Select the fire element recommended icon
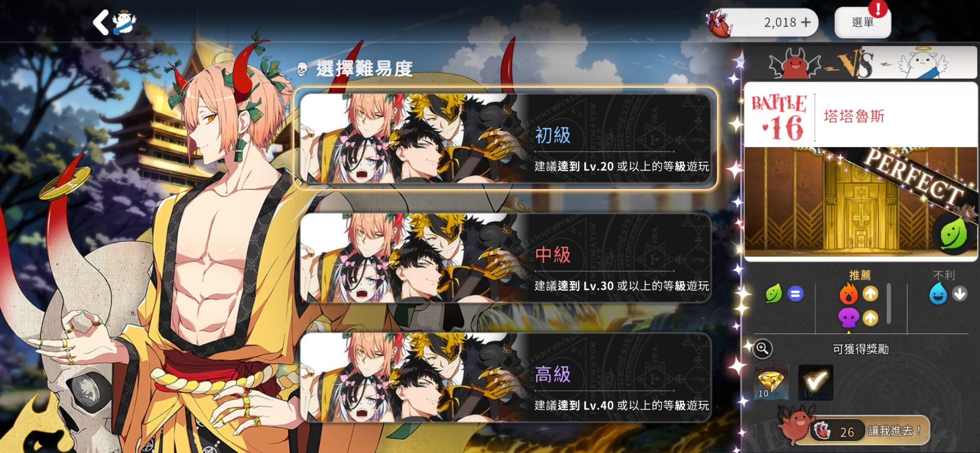This screenshot has height=453, width=980. click(848, 294)
